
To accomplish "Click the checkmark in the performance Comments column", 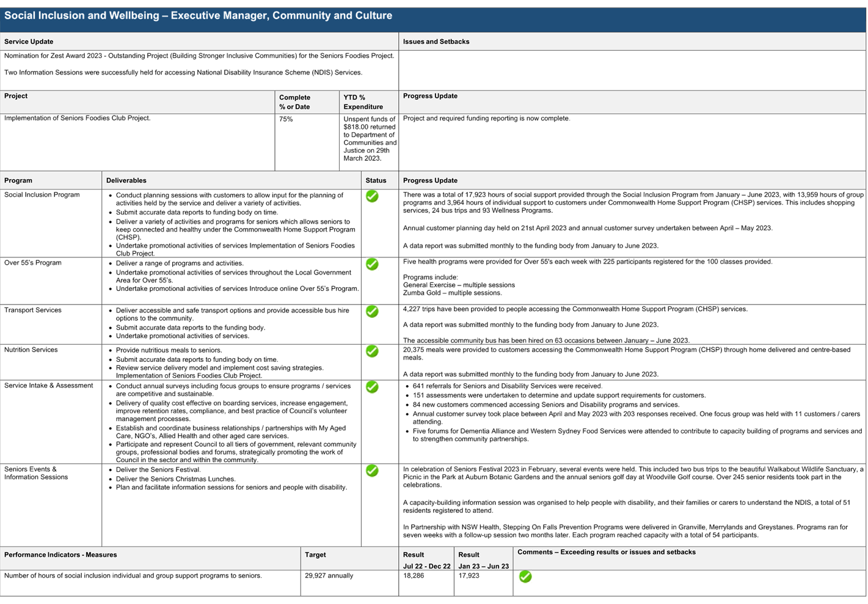I will [x=525, y=576].
